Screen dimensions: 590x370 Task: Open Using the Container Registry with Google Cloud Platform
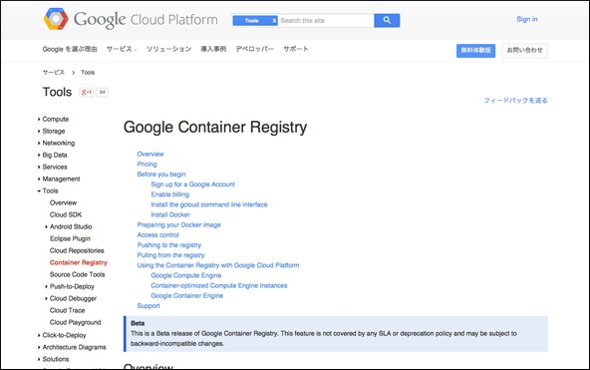pos(218,265)
